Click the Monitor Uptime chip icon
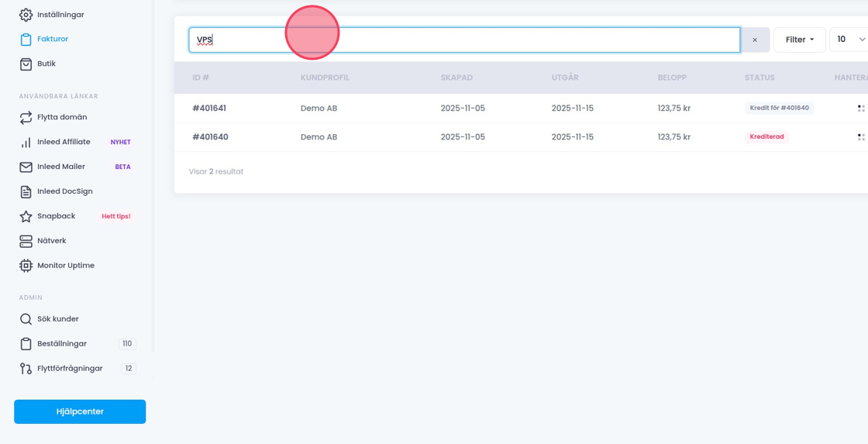This screenshot has height=444, width=868. tap(26, 266)
